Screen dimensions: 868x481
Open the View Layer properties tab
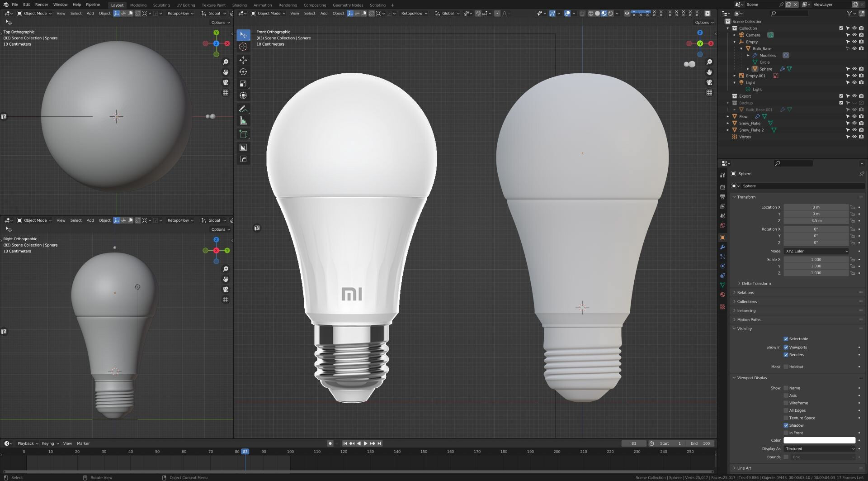[722, 206]
